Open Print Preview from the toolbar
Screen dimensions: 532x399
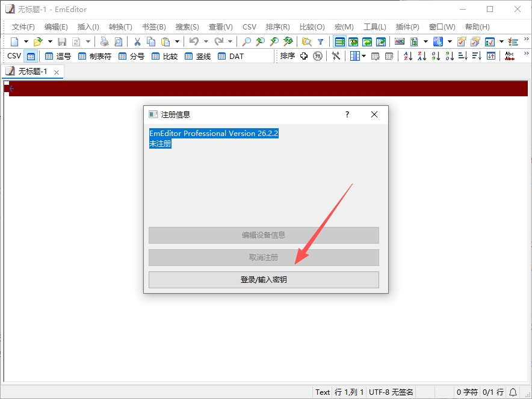point(118,42)
